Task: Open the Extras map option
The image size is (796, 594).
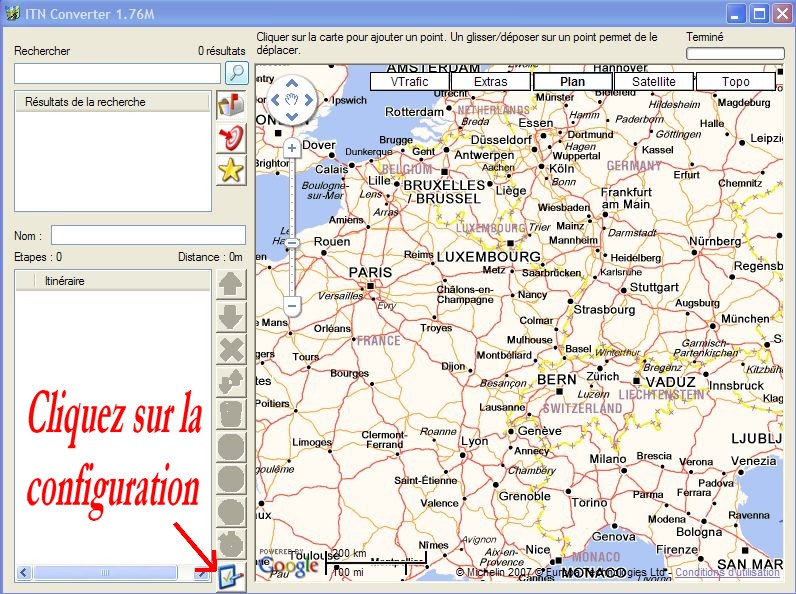Action: [491, 81]
